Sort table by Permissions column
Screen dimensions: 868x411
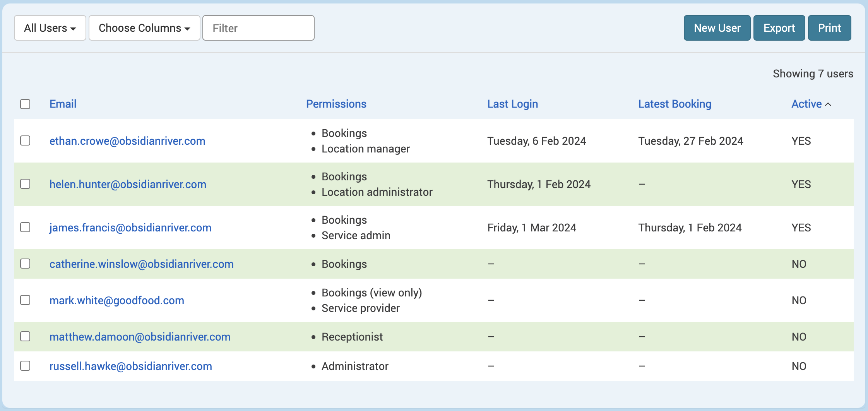coord(336,104)
